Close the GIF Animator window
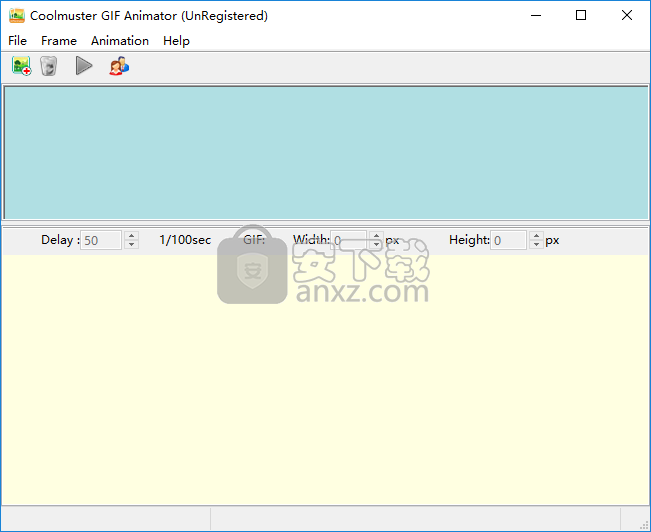The width and height of the screenshot is (651, 532). point(627,15)
